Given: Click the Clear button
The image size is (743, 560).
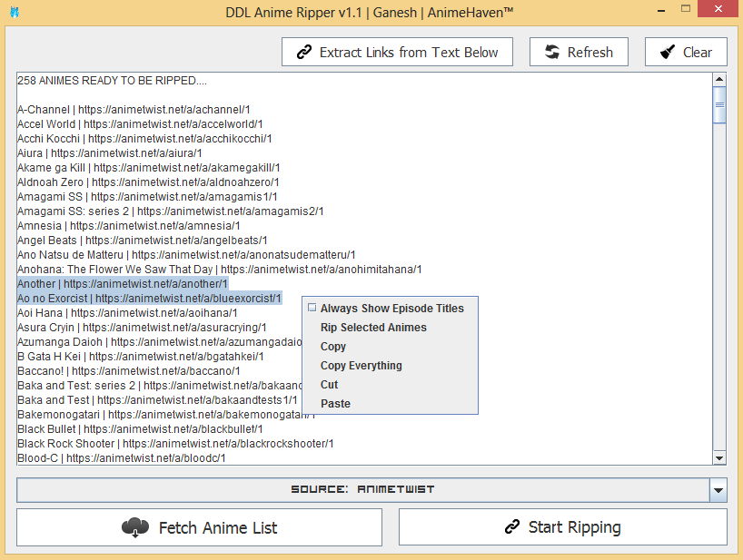Looking at the screenshot, I should point(686,52).
